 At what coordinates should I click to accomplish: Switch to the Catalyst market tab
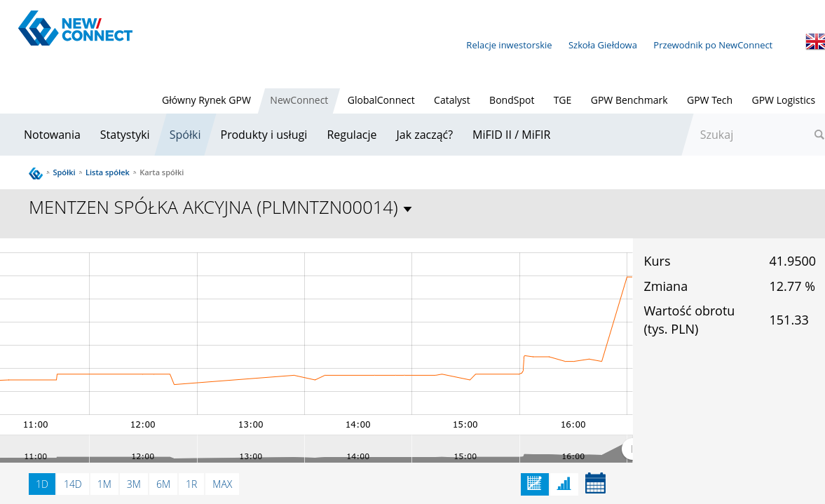[451, 100]
